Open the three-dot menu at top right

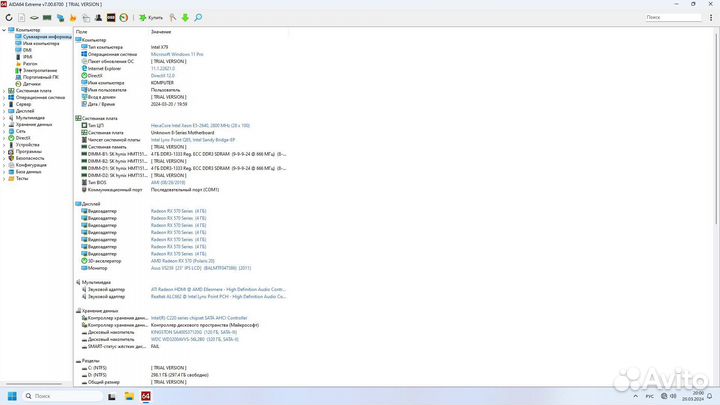[x=711, y=17]
